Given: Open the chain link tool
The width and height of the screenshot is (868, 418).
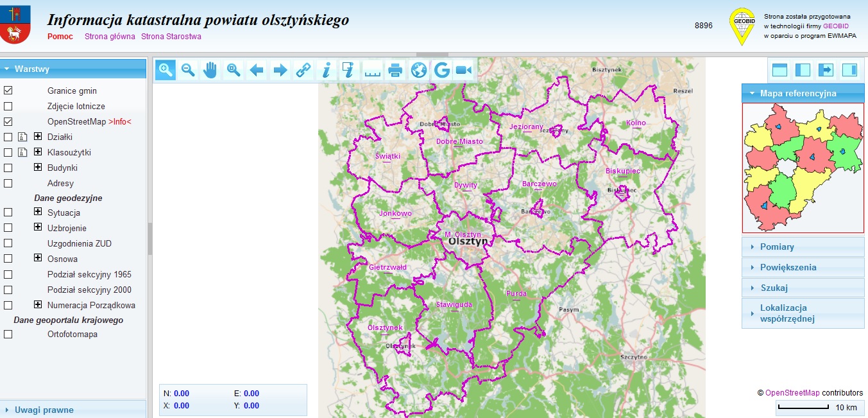Looking at the screenshot, I should pyautogui.click(x=303, y=70).
